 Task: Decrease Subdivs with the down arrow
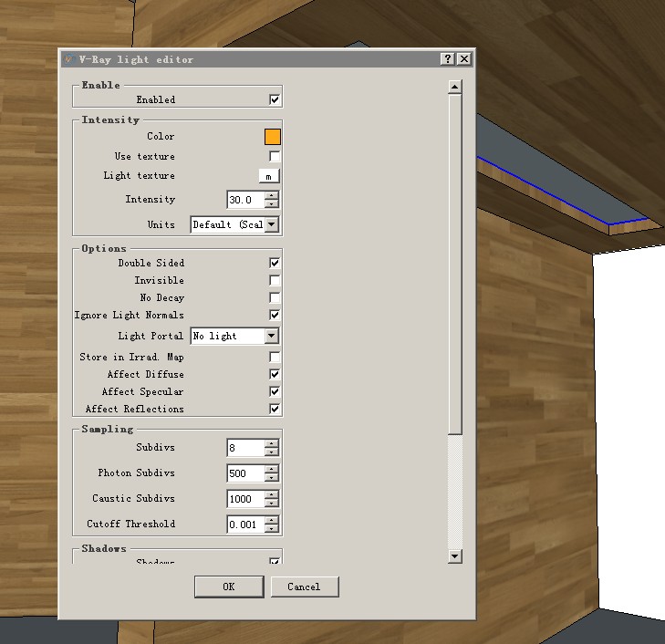272,452
